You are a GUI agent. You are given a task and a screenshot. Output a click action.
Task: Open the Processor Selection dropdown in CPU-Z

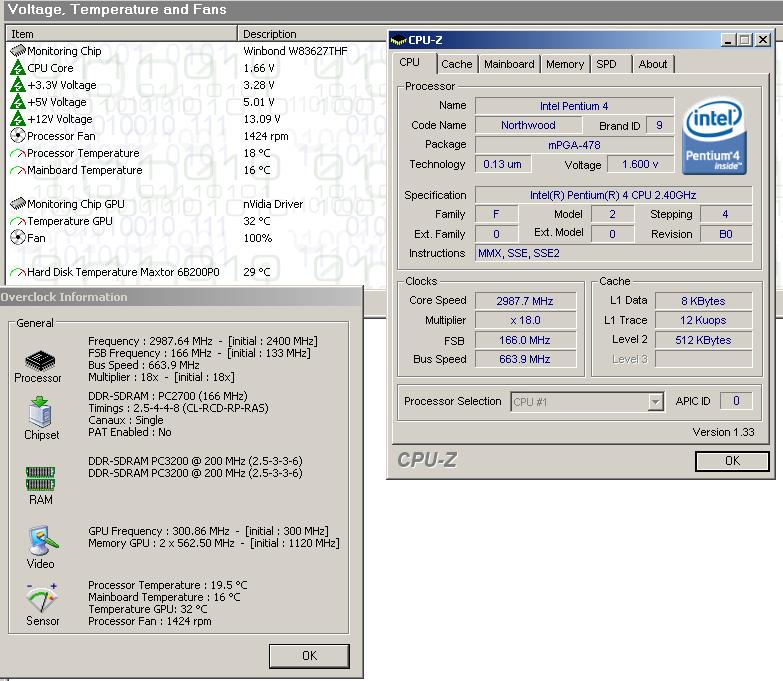tap(655, 401)
